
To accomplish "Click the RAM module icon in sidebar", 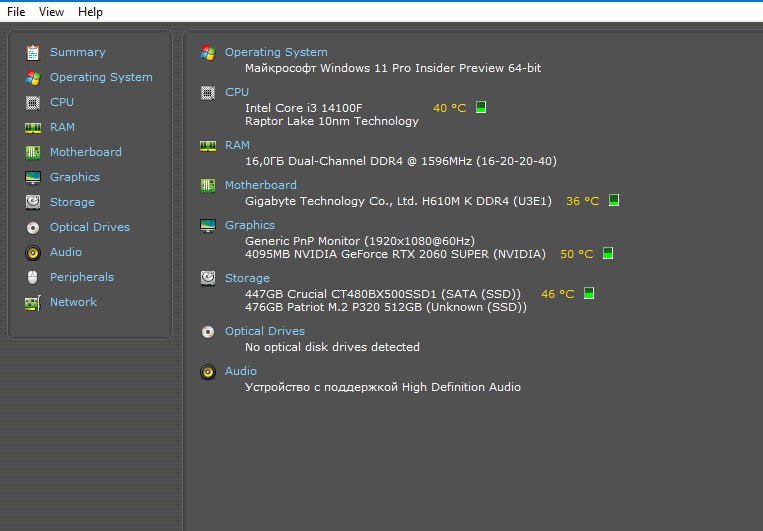I will [33, 128].
